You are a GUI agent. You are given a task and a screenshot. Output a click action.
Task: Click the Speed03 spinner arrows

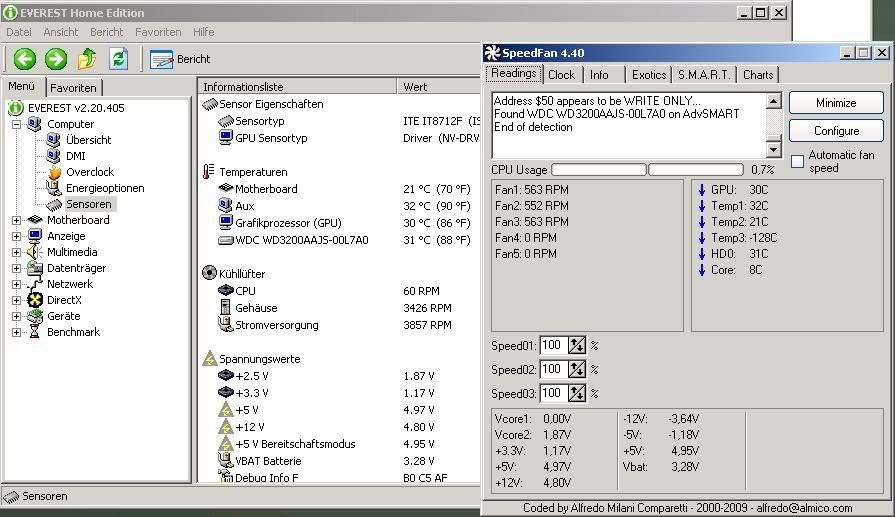(x=577, y=393)
